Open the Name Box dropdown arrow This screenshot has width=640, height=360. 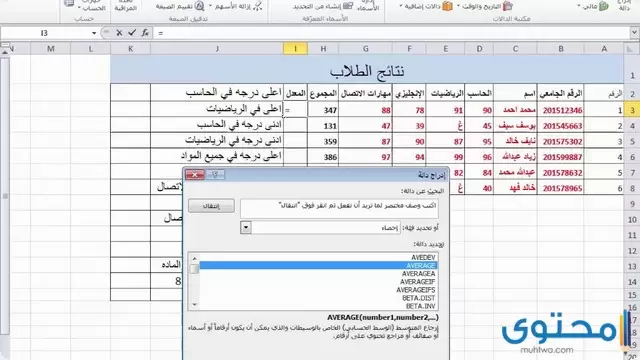94,33
